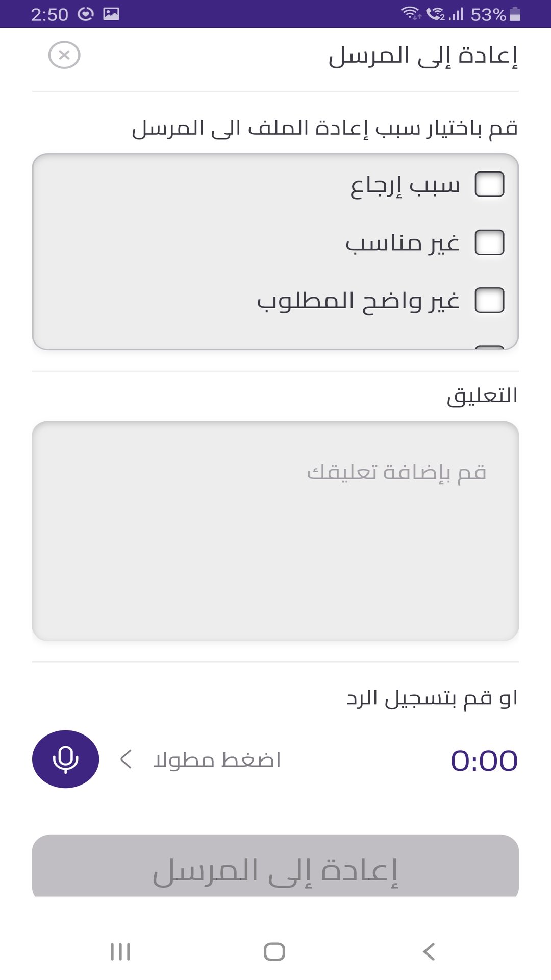The width and height of the screenshot is (551, 980).
Task: Tap the اضغط مطولا hint text
Action: pyautogui.click(x=217, y=760)
